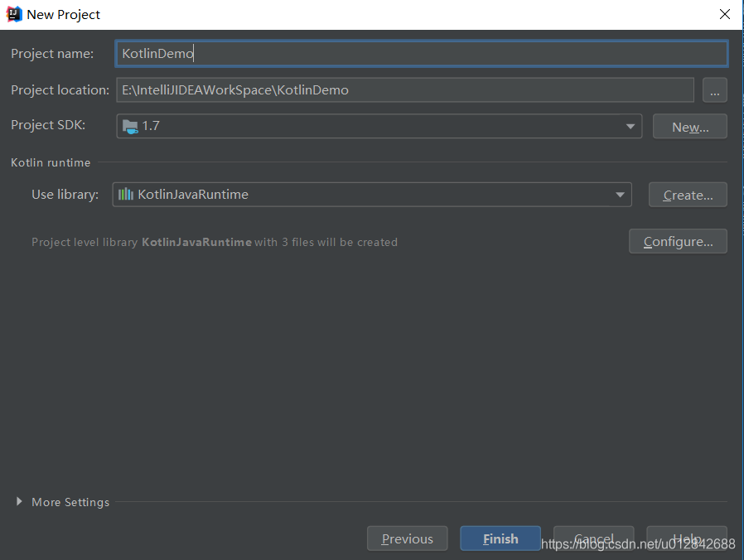Go back with the Previous button
Image resolution: width=744 pixels, height=560 pixels.
pos(407,538)
